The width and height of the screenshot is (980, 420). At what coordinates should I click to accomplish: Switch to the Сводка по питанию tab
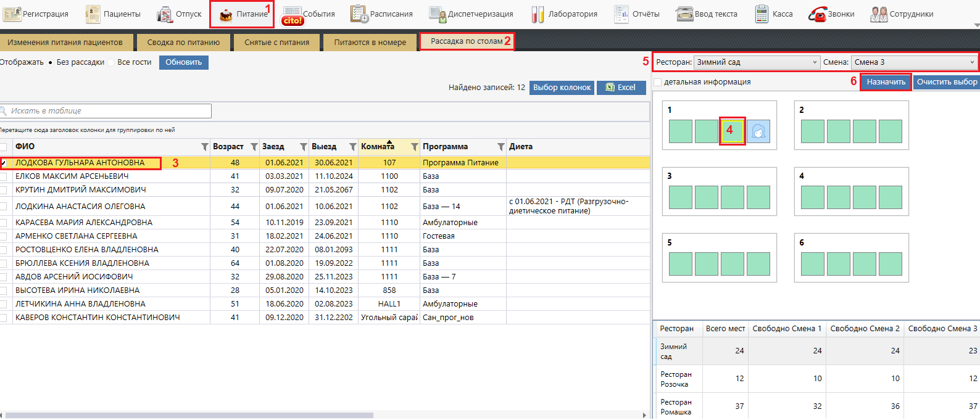pyautogui.click(x=183, y=43)
